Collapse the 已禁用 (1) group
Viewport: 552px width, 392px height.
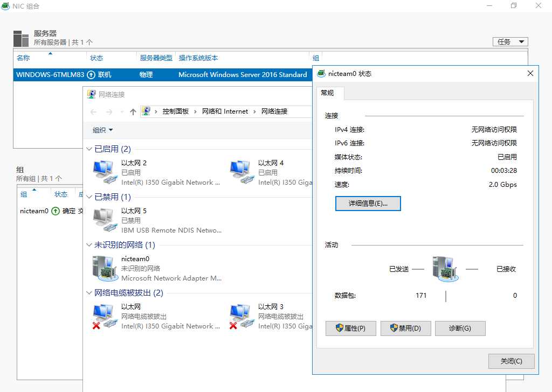(89, 197)
